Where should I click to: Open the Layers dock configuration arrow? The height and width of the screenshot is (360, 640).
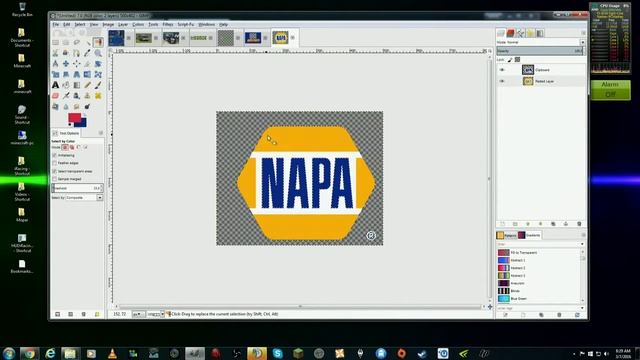(x=583, y=33)
